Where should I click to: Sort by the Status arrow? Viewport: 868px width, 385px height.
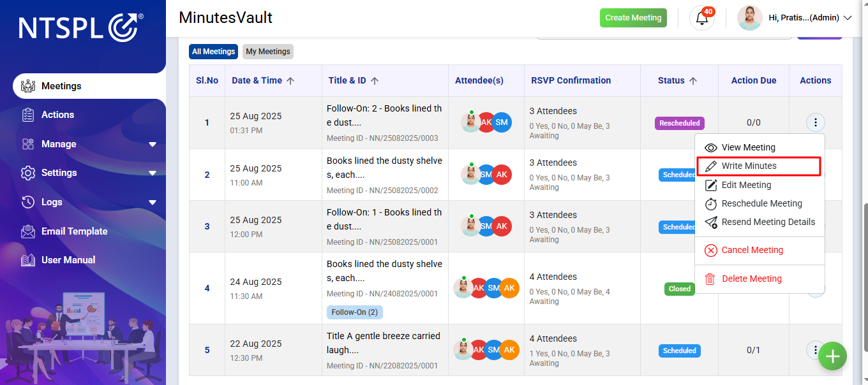tap(693, 81)
